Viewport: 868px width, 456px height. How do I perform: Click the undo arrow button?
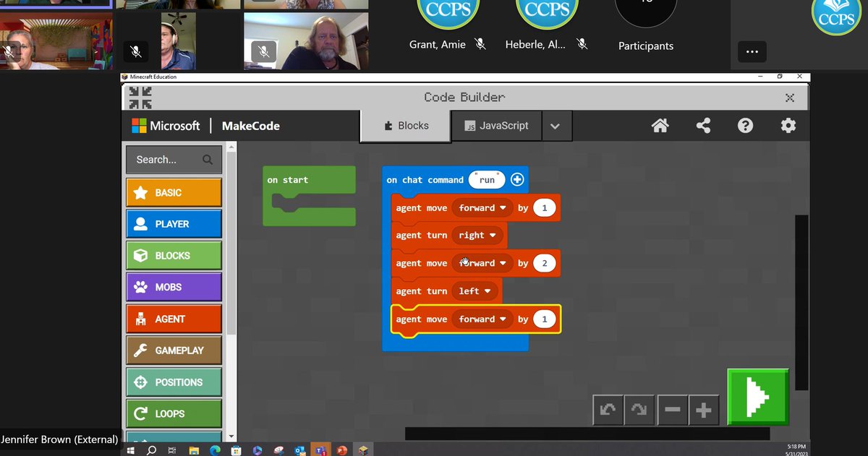[608, 410]
